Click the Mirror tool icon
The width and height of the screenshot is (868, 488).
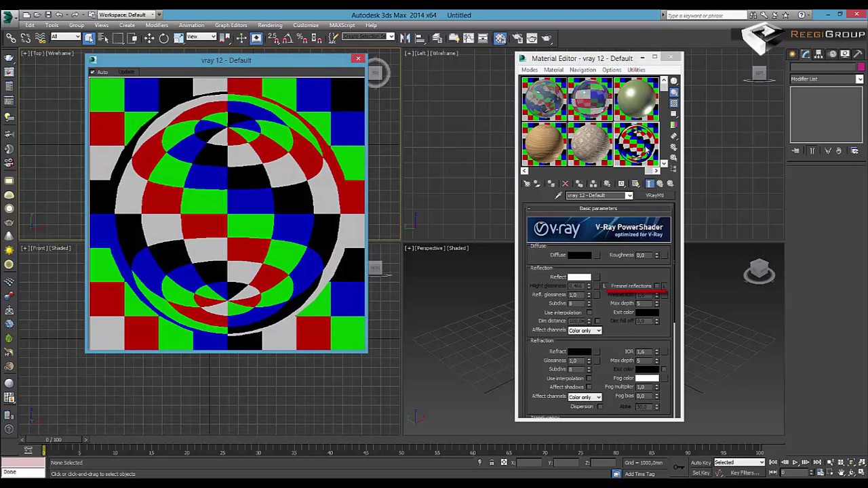pos(405,39)
